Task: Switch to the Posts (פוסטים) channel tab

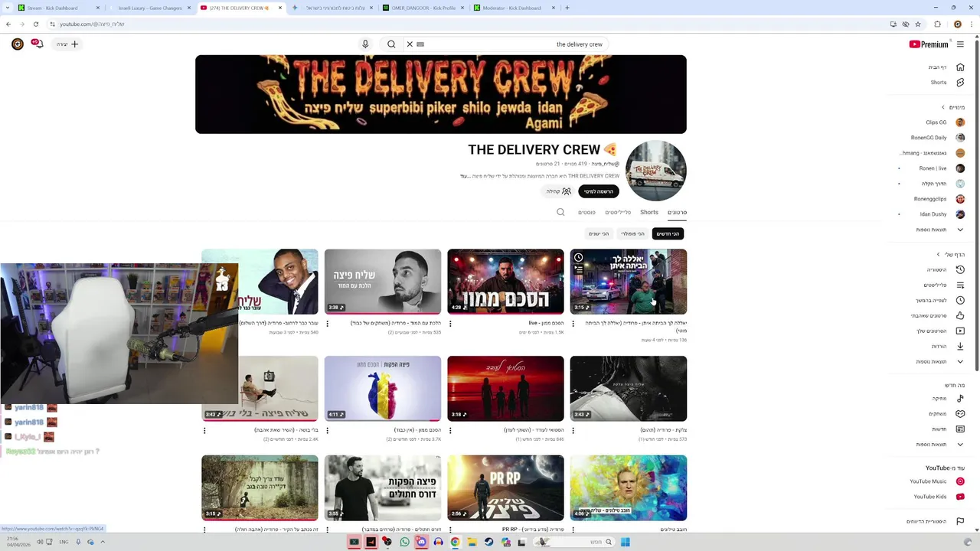Action: point(586,212)
